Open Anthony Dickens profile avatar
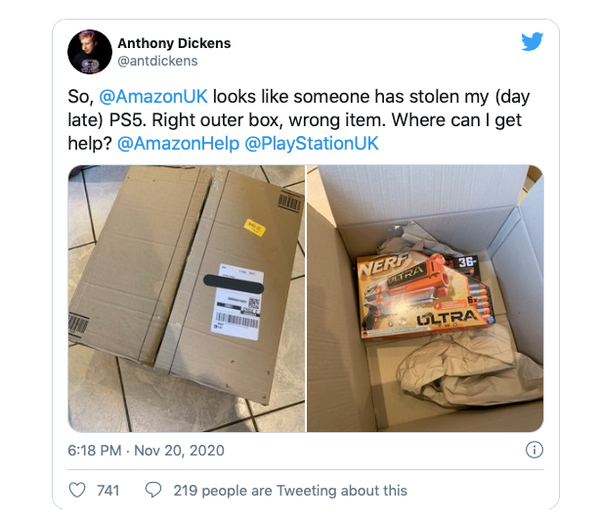 coord(90,52)
